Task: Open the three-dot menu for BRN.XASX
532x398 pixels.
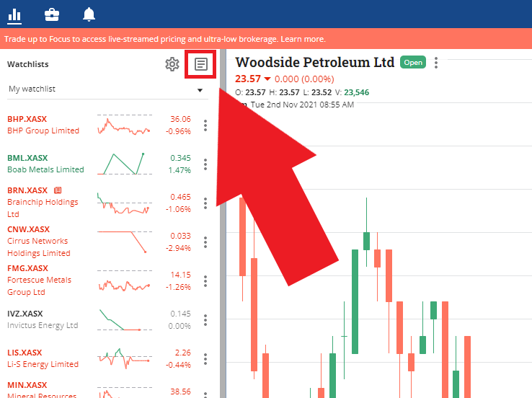Action: (x=205, y=203)
